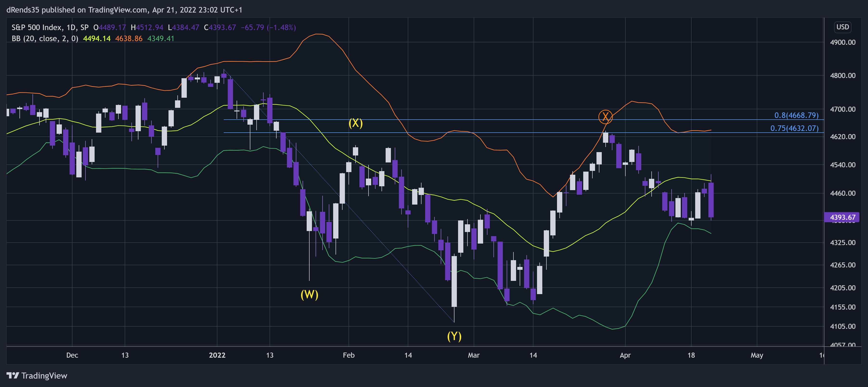Click the dRends35 published on TradingView.com header
This screenshot has width=868, height=387.
tap(124, 10)
